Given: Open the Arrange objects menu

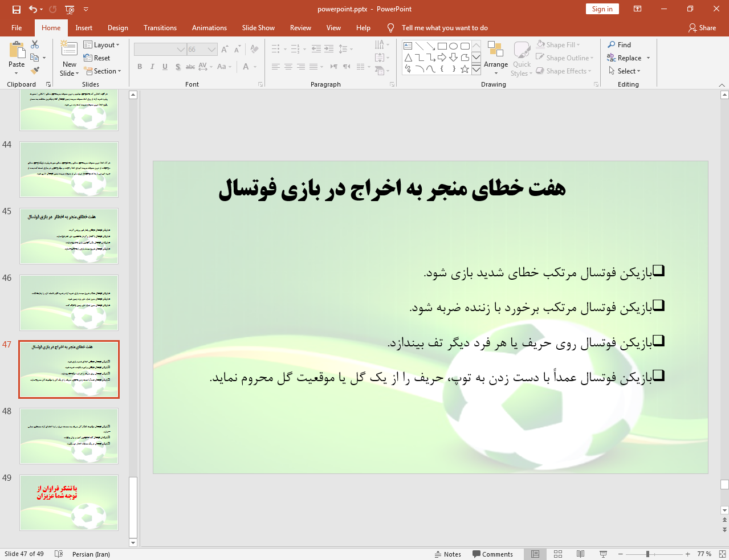Looking at the screenshot, I should [x=495, y=58].
